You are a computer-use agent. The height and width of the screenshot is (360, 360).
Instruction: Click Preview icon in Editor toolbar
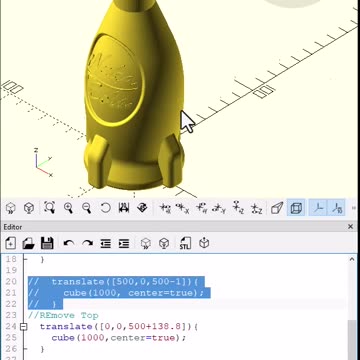click(x=145, y=243)
